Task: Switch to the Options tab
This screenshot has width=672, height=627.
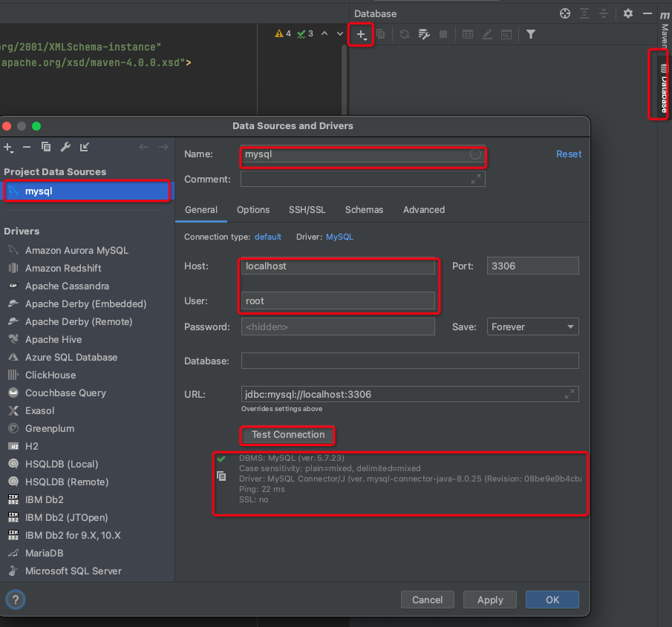Action: click(253, 210)
